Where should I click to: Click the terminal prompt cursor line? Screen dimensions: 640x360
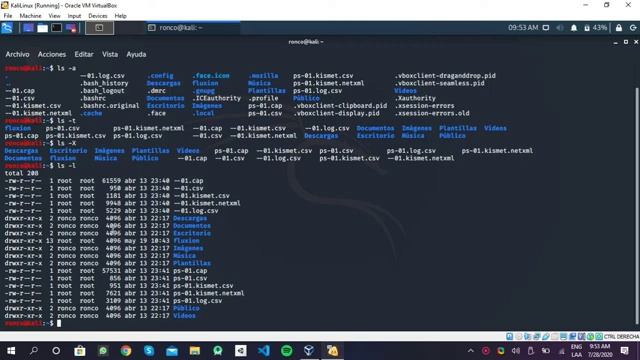pyautogui.click(x=33, y=323)
